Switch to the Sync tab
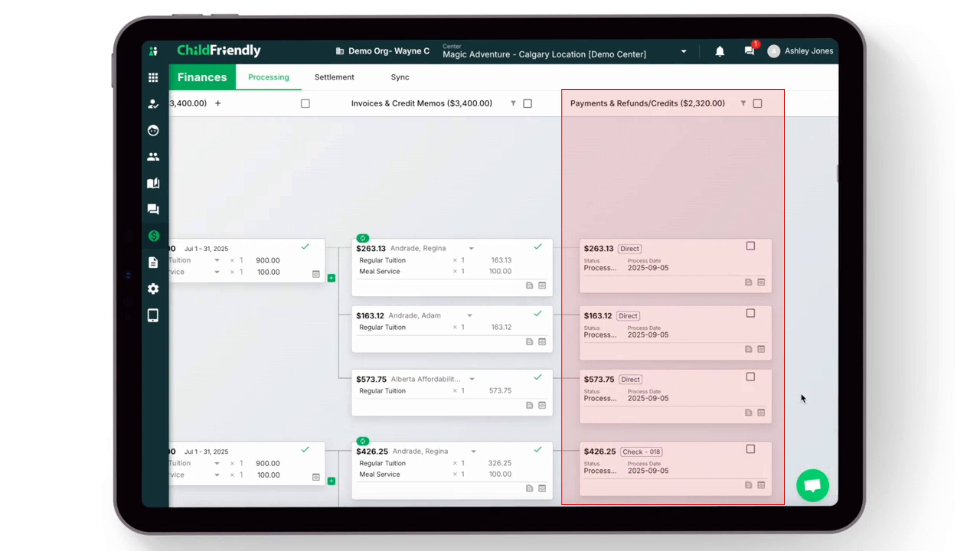The image size is (980, 551). click(x=400, y=77)
